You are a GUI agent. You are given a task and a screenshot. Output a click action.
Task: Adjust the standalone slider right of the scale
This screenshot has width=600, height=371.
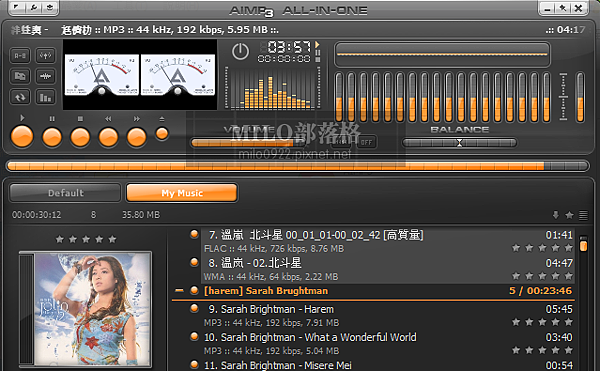coord(580,97)
